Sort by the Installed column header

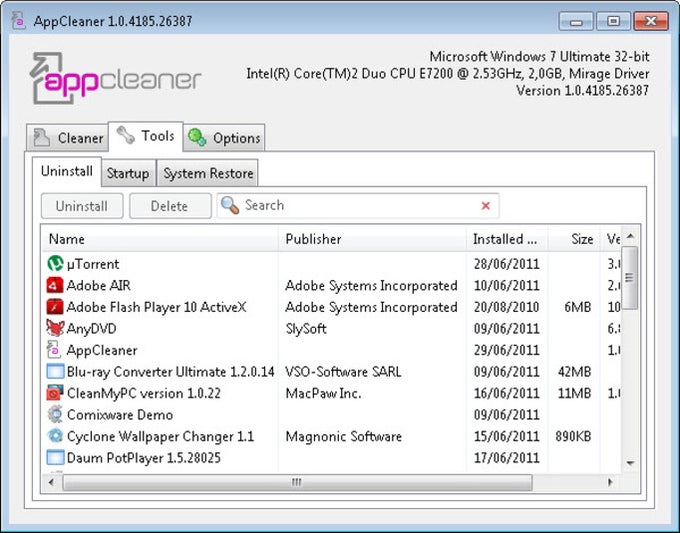click(x=507, y=239)
